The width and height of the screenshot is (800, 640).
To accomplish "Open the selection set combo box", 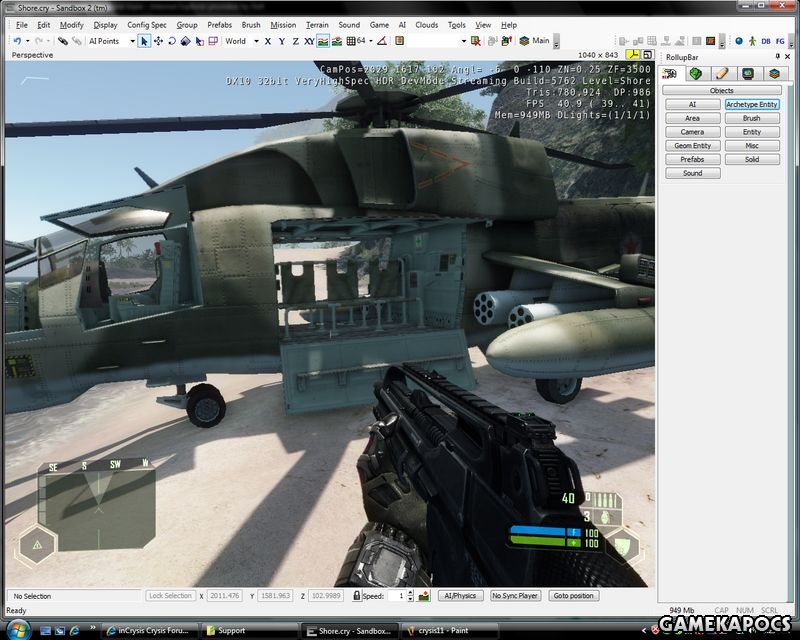I will click(x=438, y=41).
